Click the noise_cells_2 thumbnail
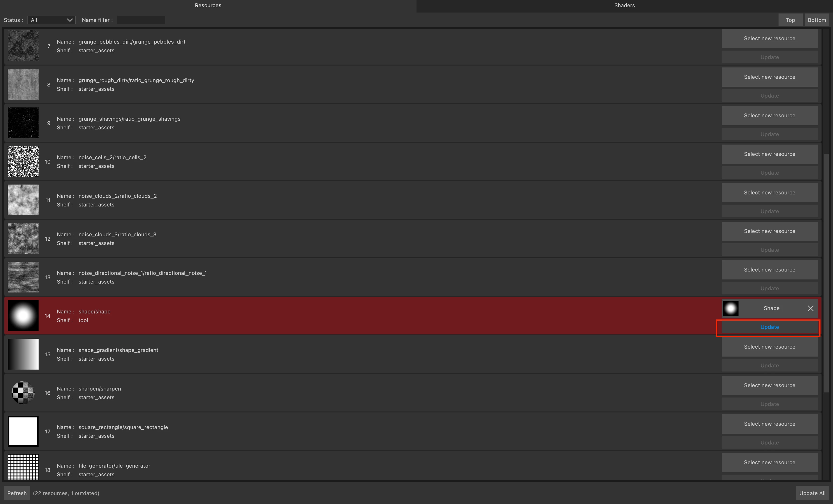 pos(23,161)
